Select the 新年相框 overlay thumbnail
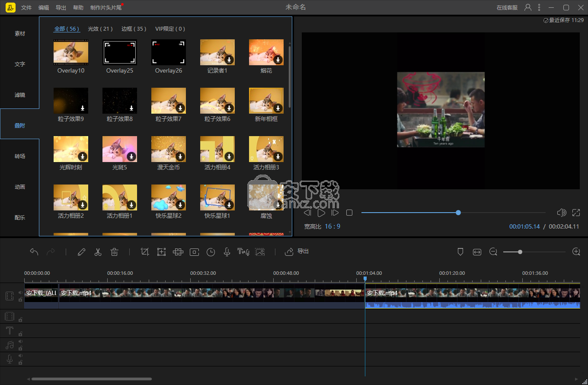588x385 pixels. [266, 101]
